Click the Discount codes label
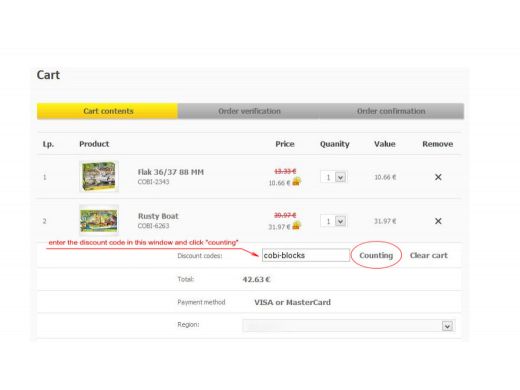The height and width of the screenshot is (390, 520). [200, 256]
